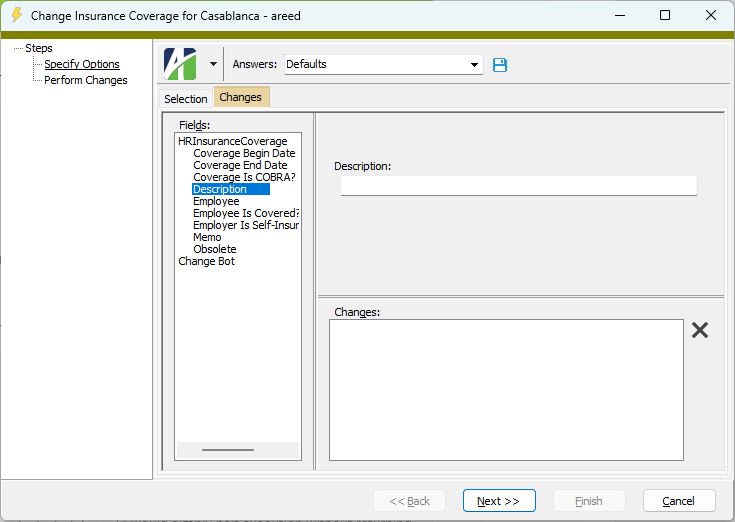The height and width of the screenshot is (522, 735).
Task: Minimize the Change Insurance Coverage window
Action: point(620,15)
